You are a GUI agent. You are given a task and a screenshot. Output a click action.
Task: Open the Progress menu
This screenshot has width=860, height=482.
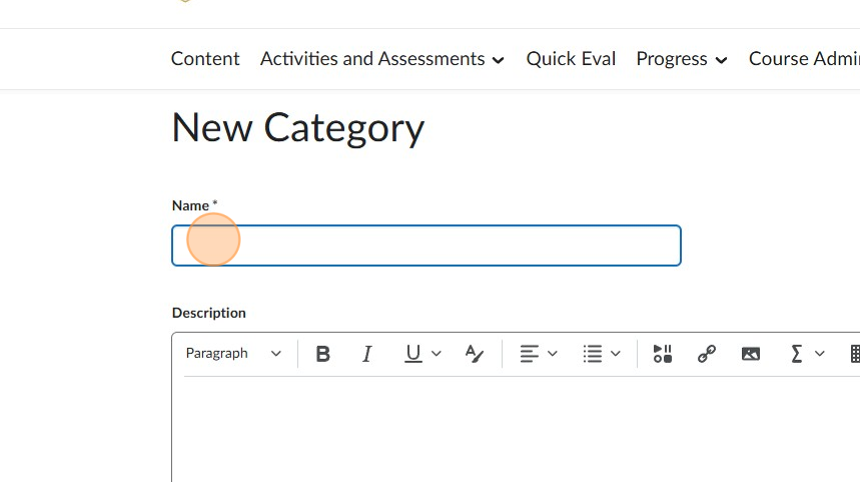coord(681,59)
